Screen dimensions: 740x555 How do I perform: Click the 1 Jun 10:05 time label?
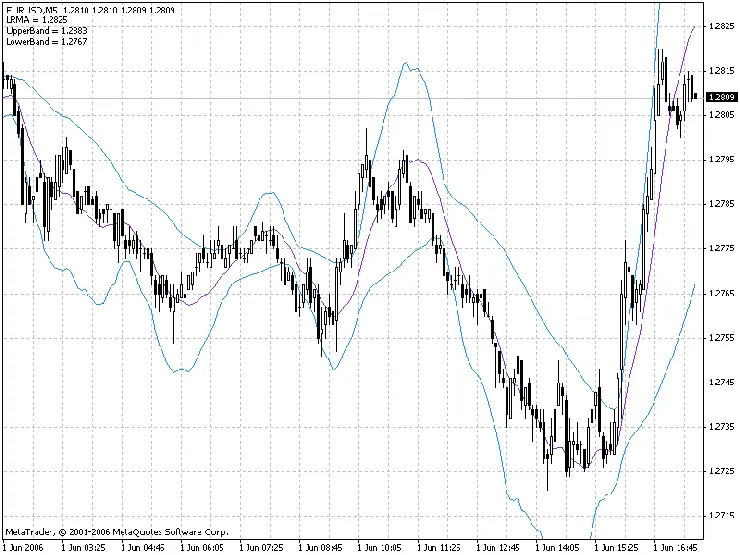point(379,547)
